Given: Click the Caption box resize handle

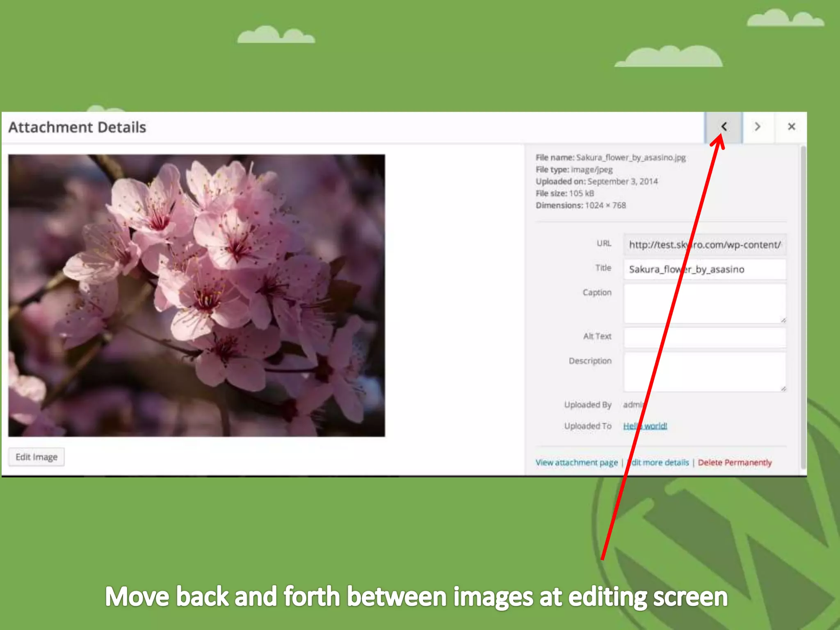Looking at the screenshot, I should click(x=783, y=320).
